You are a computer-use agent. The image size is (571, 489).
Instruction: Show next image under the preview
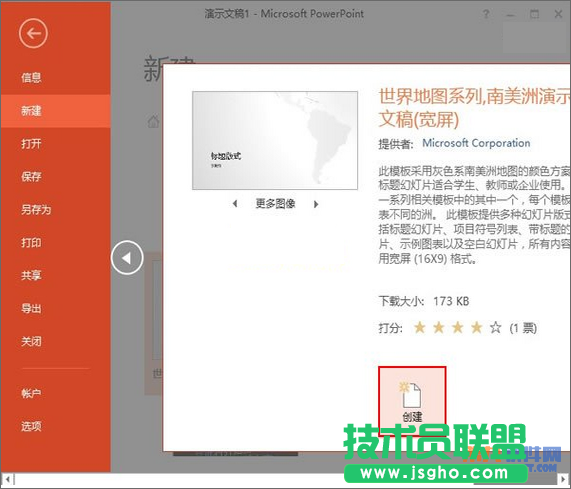pos(316,204)
